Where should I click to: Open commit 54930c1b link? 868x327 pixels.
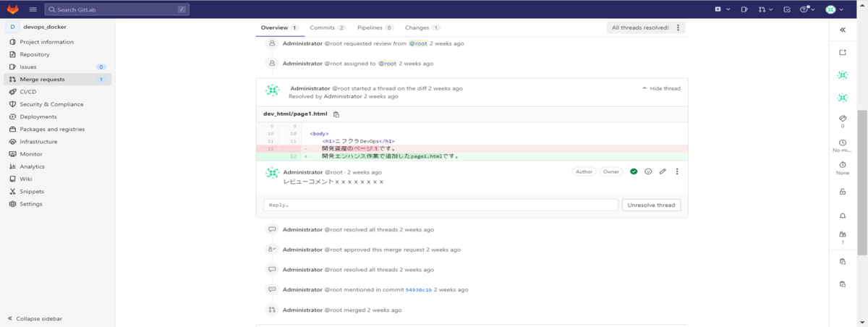click(x=418, y=289)
